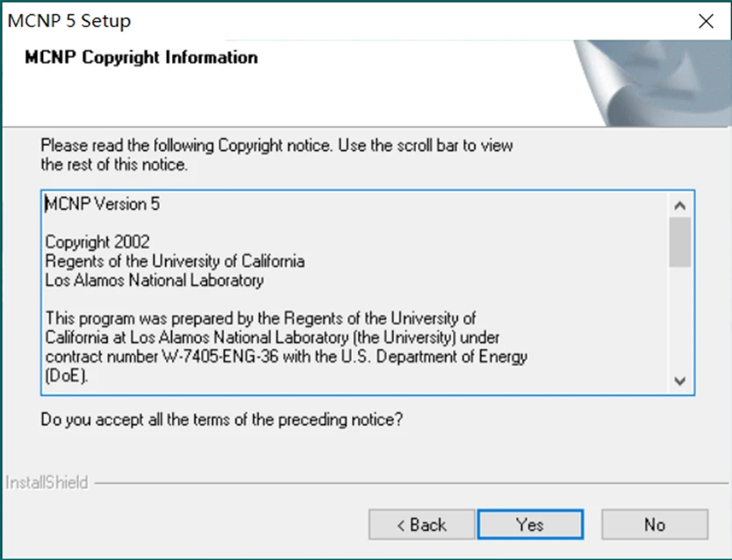
Task: Click the "Copyright 2002" line in the notice
Action: 97,242
